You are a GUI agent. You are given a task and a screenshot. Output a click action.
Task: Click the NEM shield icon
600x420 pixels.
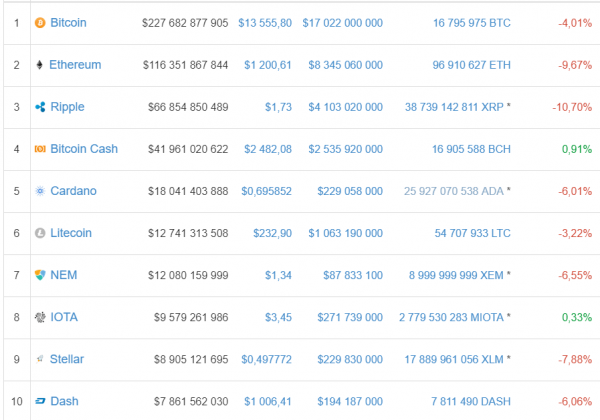40,275
